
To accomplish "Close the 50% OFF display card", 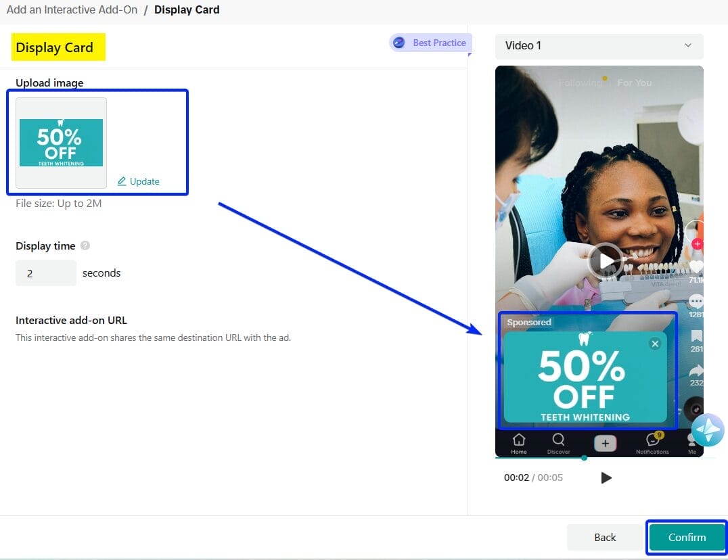I will (x=654, y=344).
